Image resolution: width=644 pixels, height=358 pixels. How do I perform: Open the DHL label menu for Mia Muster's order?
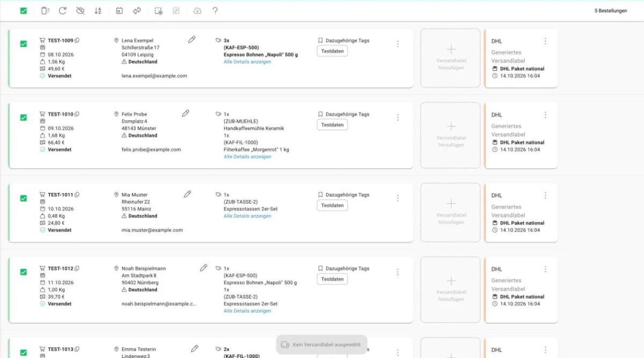click(545, 196)
